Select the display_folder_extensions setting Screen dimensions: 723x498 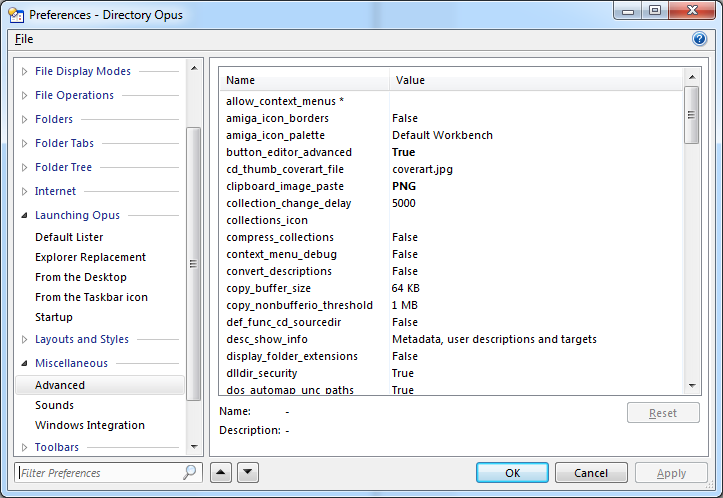click(451, 356)
